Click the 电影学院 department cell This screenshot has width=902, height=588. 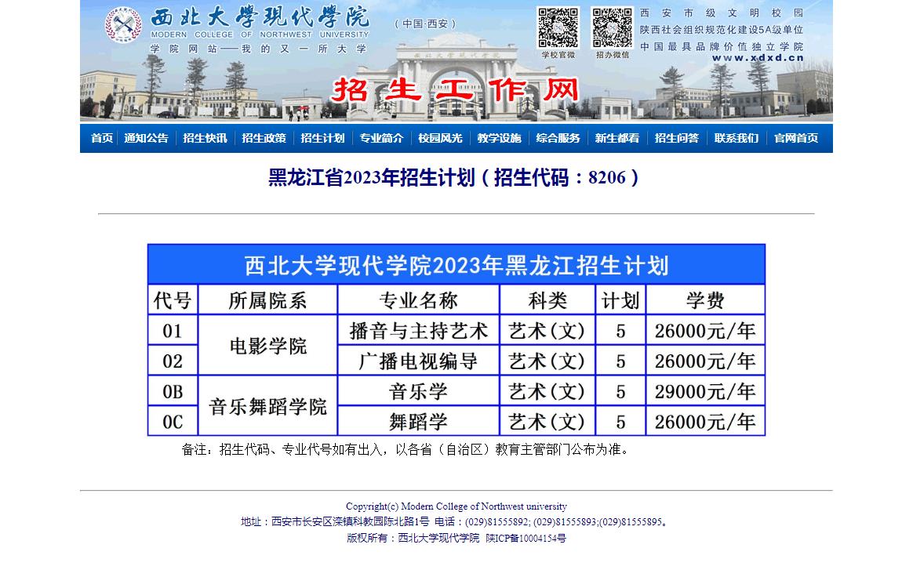(x=267, y=346)
